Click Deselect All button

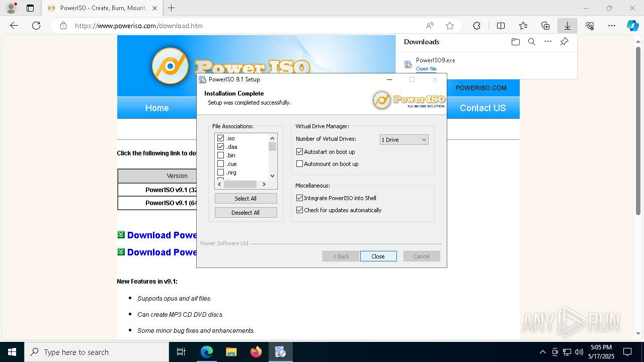click(246, 213)
